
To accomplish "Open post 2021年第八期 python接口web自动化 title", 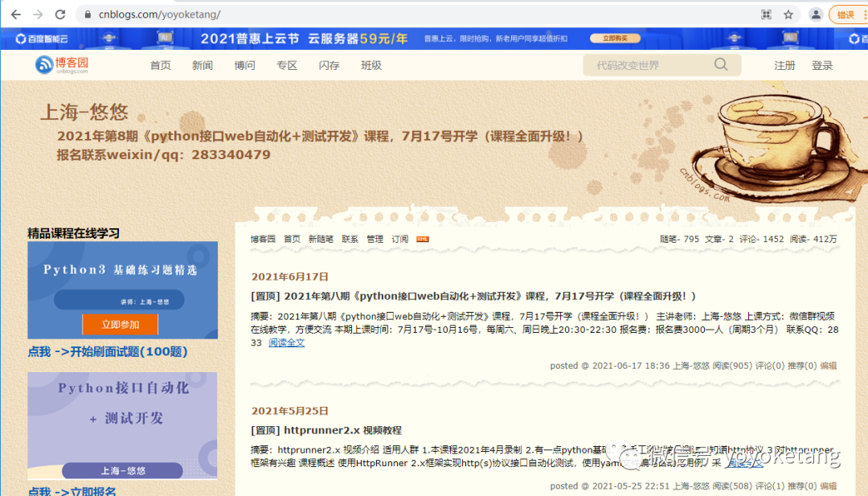I will pos(473,296).
